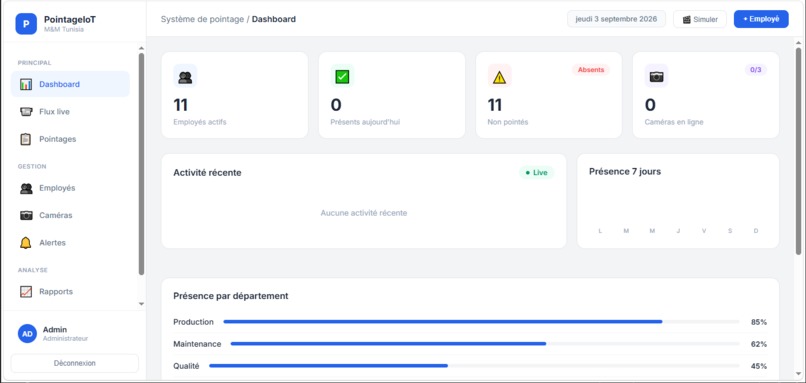Click the S day label in chart

coord(730,231)
